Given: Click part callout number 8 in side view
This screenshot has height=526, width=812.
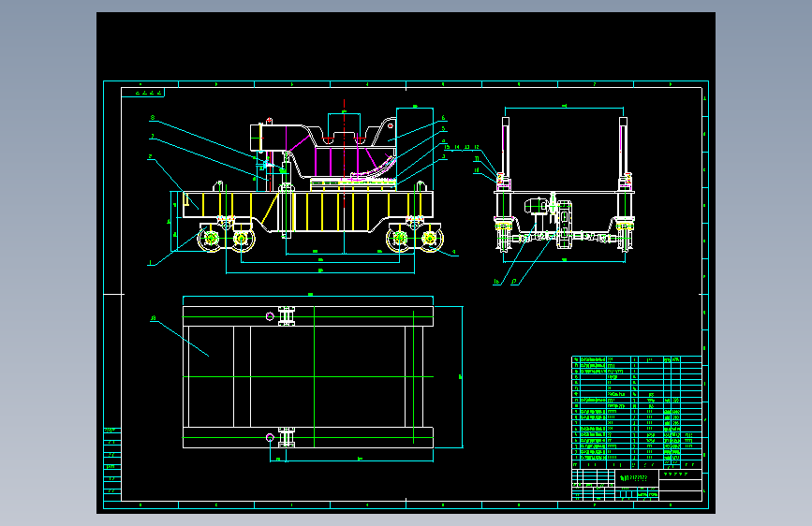Looking at the screenshot, I should click(153, 118).
